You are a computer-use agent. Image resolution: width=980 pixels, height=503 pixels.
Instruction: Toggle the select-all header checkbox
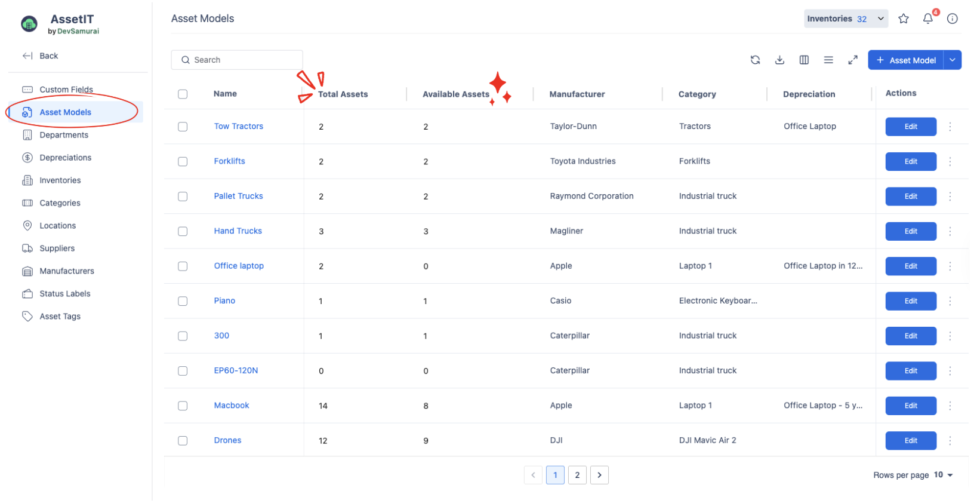coord(183,94)
